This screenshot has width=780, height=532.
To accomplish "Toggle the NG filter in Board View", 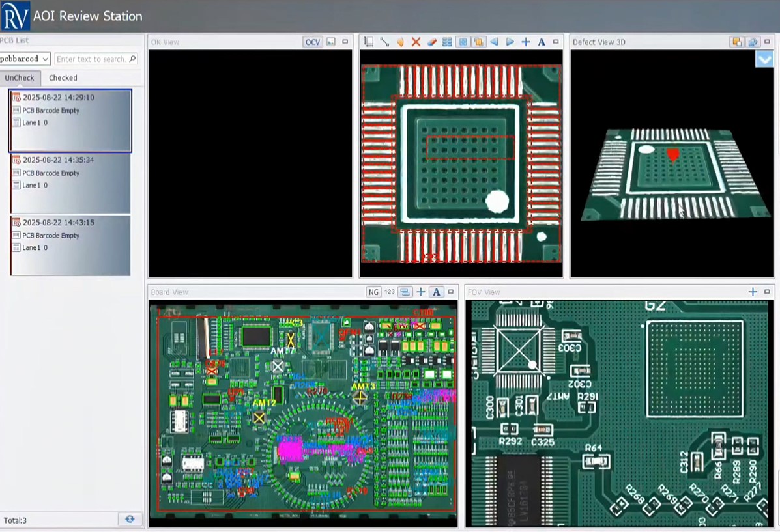I will coord(373,292).
